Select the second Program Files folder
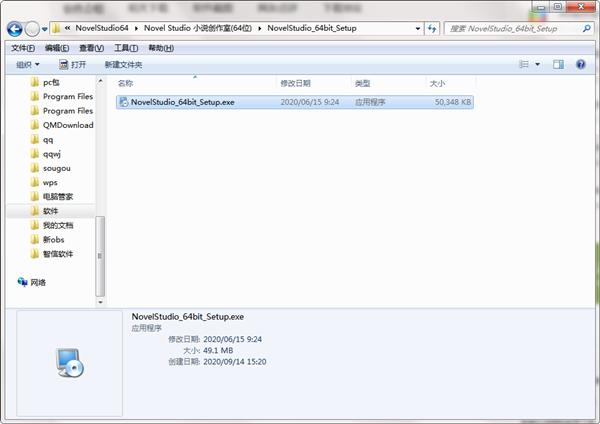The width and height of the screenshot is (600, 424). pyautogui.click(x=68, y=111)
